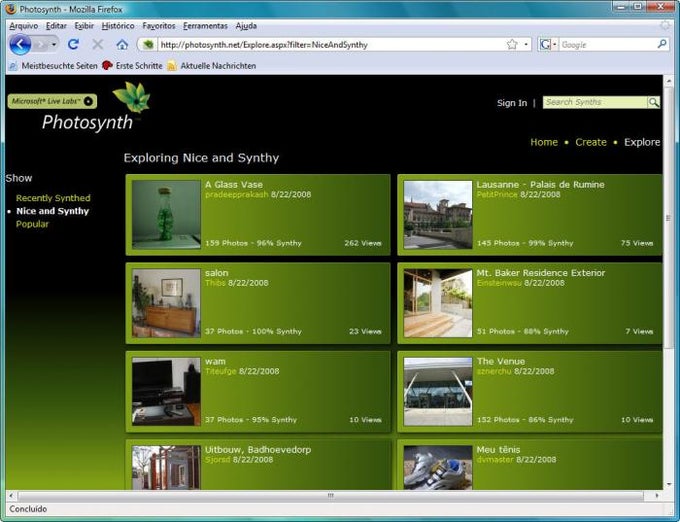Screen dimensions: 680x522
Task: Click The Venue title link
Action: pos(501,362)
